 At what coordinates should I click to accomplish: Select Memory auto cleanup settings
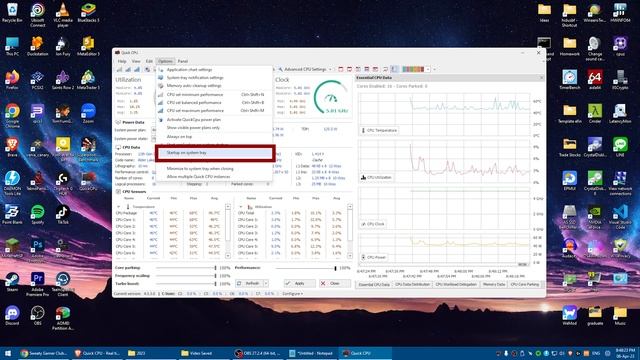pos(214,86)
